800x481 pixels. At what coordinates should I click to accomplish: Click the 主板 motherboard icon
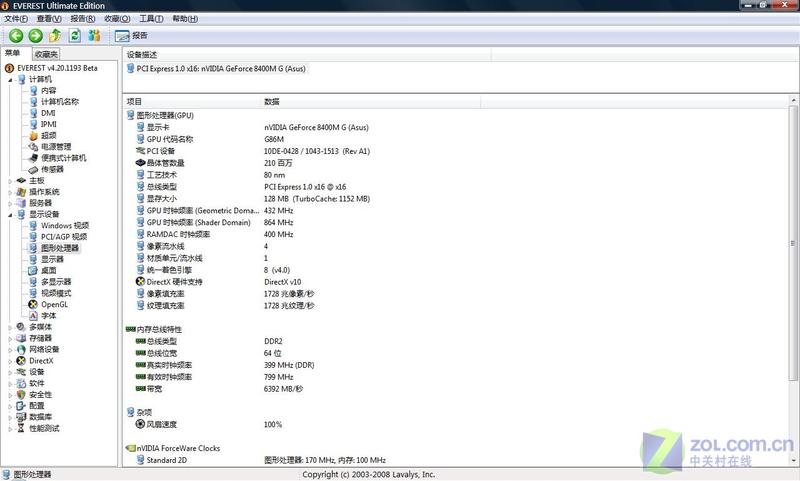tap(21, 181)
